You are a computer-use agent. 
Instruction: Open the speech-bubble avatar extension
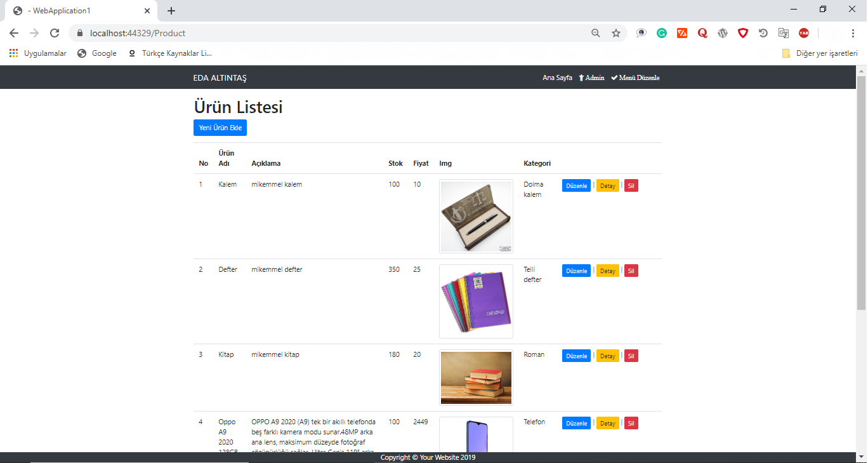click(x=641, y=32)
